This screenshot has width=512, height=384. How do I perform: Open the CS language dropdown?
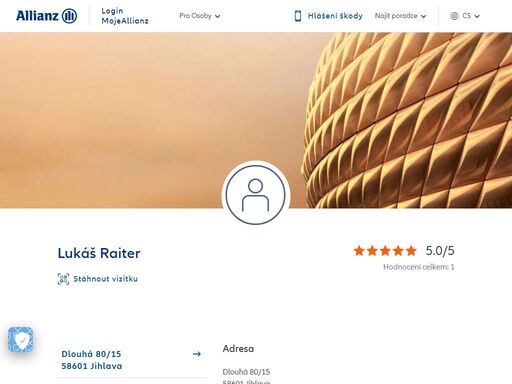click(471, 16)
